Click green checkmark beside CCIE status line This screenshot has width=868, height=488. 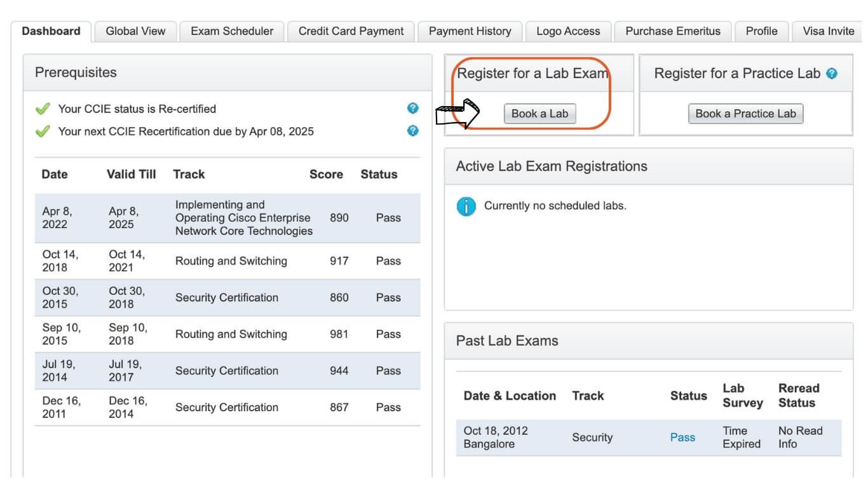42,108
